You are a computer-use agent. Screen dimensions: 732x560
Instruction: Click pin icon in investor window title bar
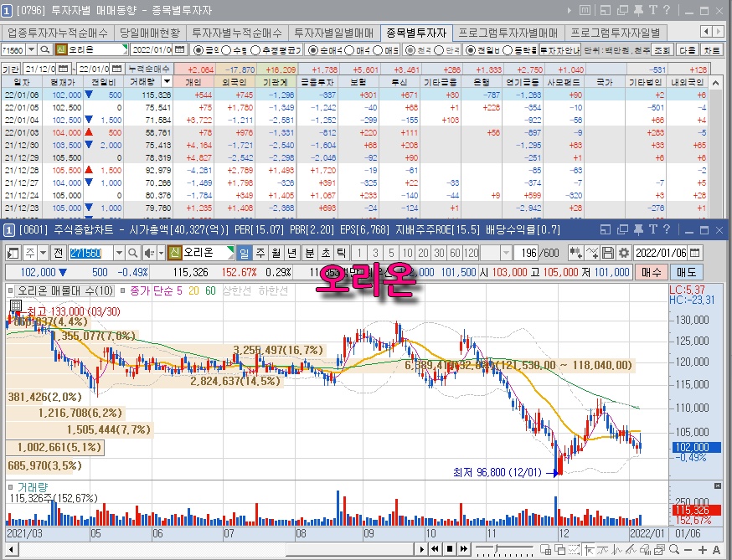pyautogui.click(x=638, y=10)
